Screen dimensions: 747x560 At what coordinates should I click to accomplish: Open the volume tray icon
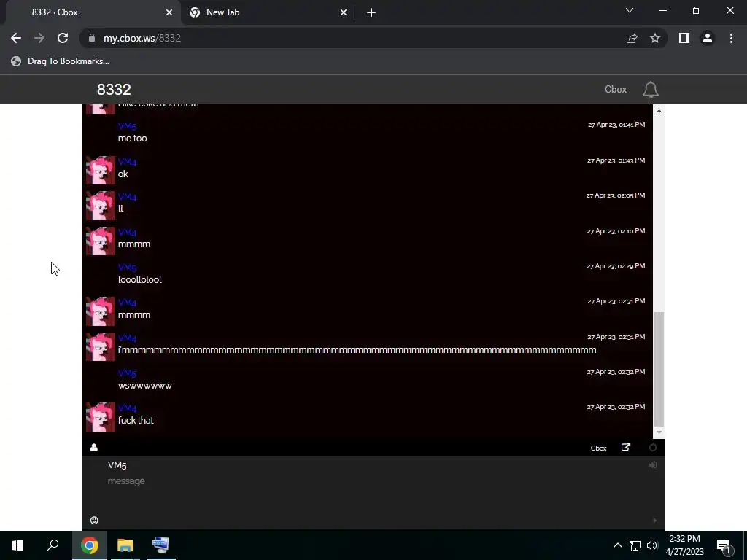651,545
